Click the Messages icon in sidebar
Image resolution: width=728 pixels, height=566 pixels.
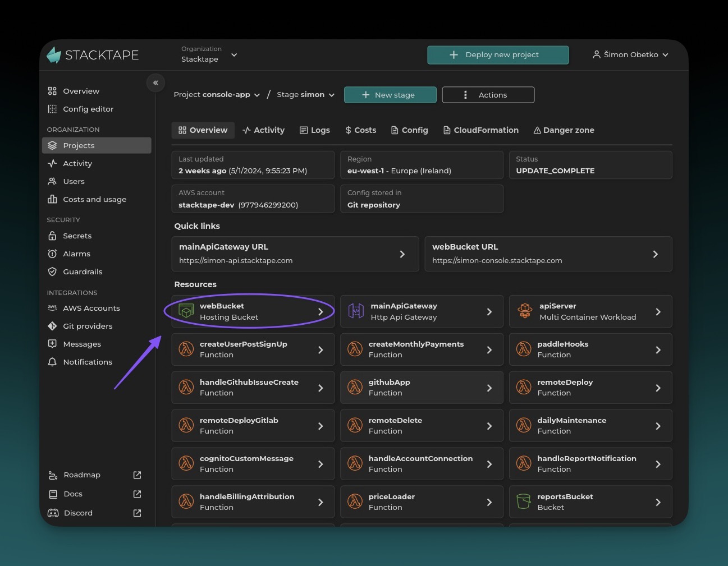click(52, 344)
